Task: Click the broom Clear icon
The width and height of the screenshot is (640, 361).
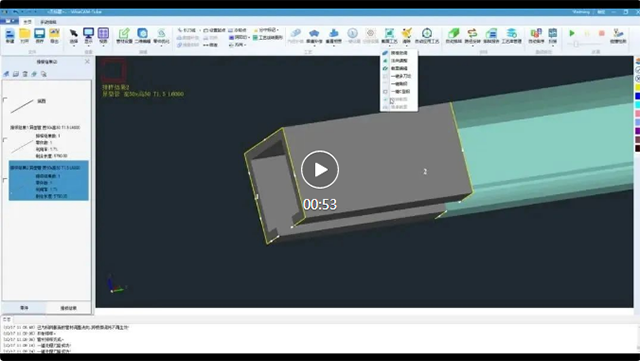Action: pos(407,36)
